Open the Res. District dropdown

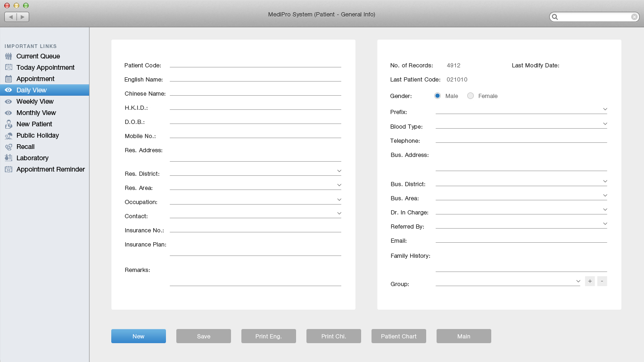[339, 171]
